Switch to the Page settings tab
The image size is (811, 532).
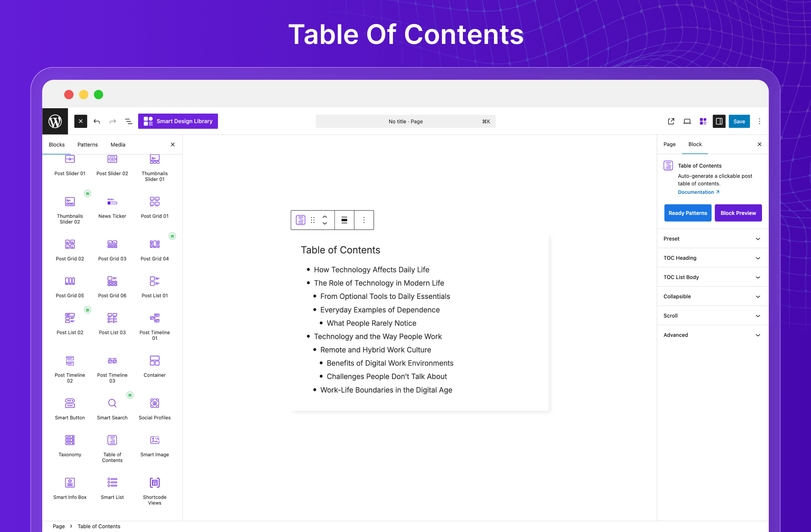tap(669, 144)
